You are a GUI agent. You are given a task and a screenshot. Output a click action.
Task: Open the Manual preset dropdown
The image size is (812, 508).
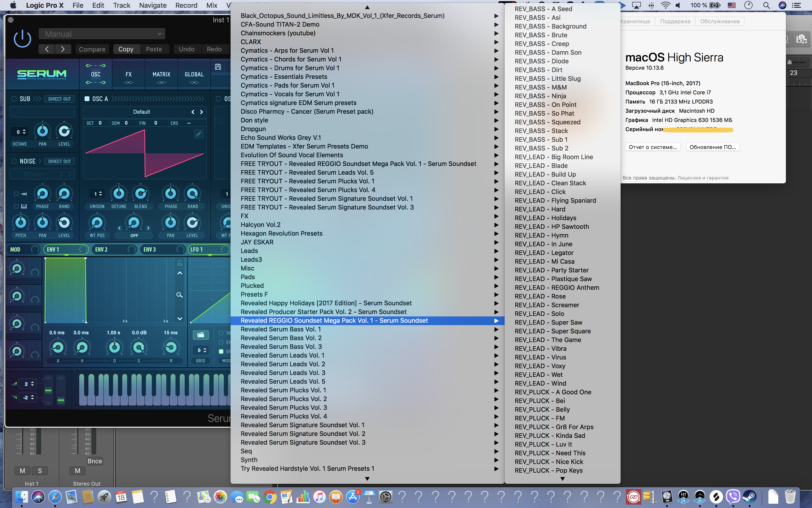pos(102,34)
